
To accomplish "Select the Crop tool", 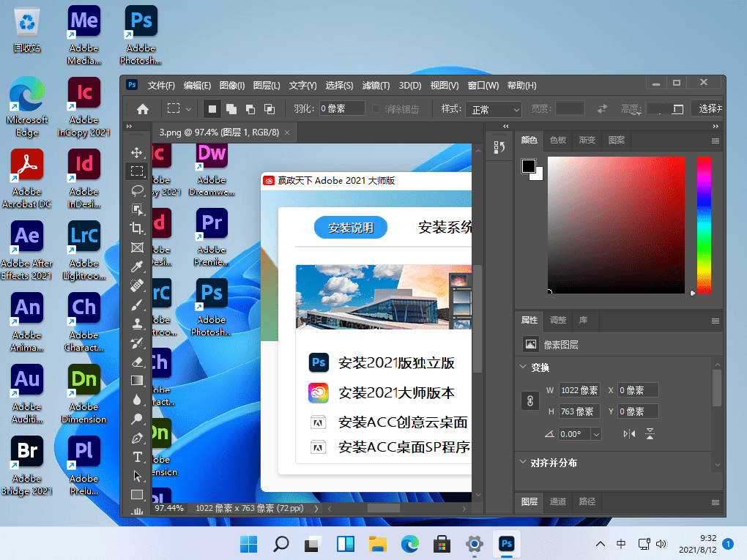I will pos(137,228).
